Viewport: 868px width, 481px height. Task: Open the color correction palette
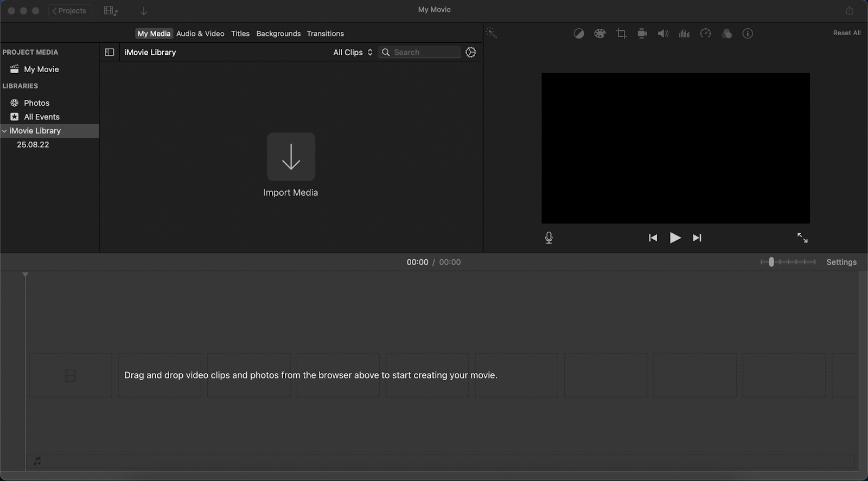(599, 34)
